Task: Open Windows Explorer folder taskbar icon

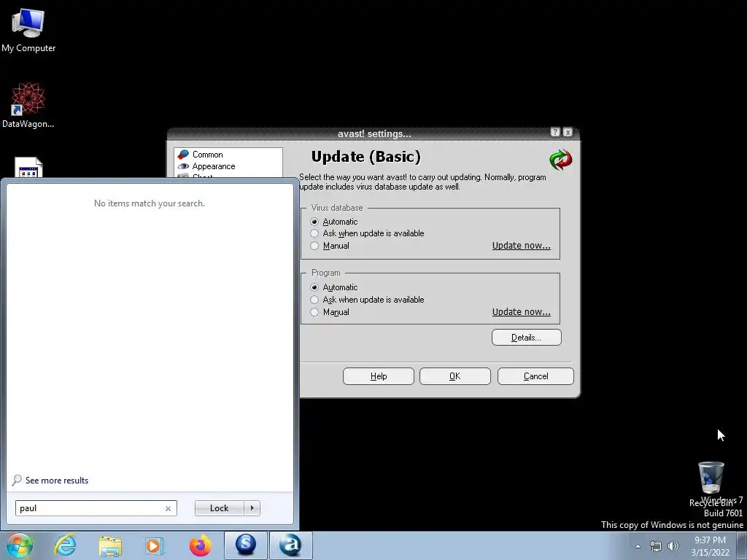Action: [110, 545]
